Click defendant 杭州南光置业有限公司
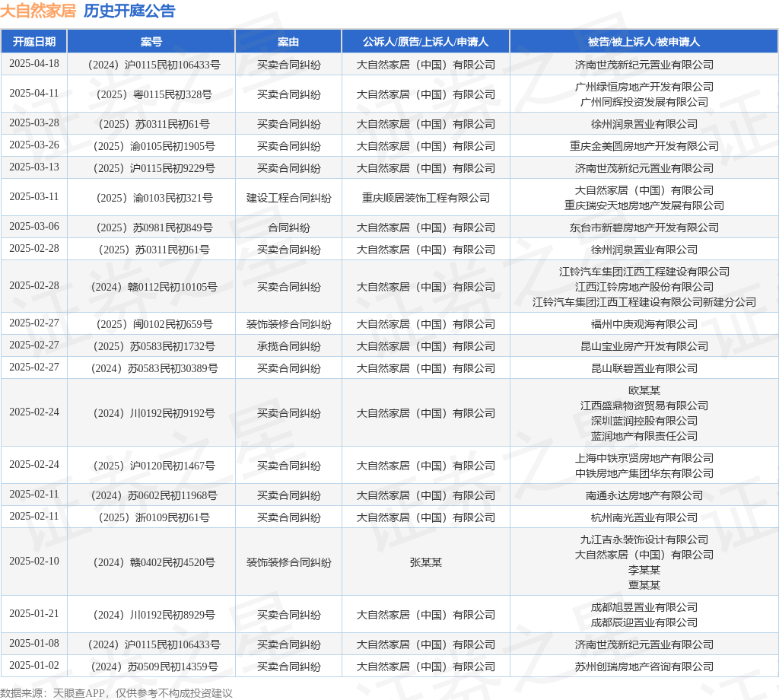 coord(644,517)
